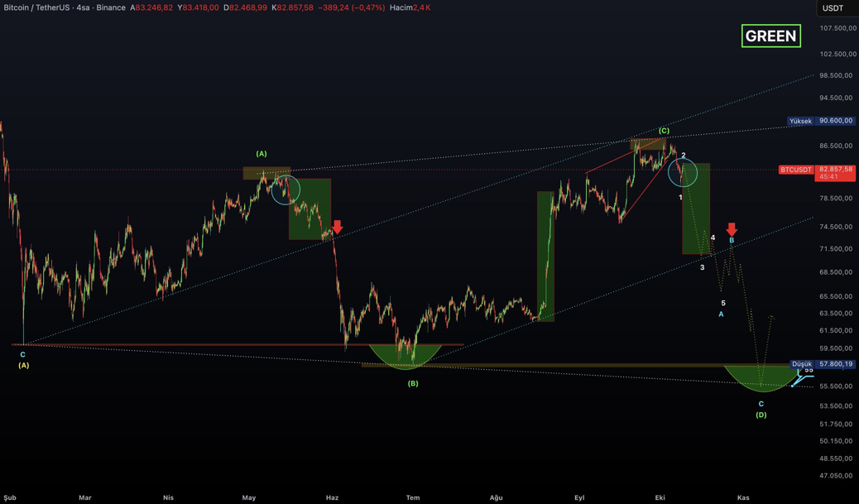Viewport: 859px width, 504px height.
Task: Click the Kas month on time axis
Action: click(x=743, y=497)
